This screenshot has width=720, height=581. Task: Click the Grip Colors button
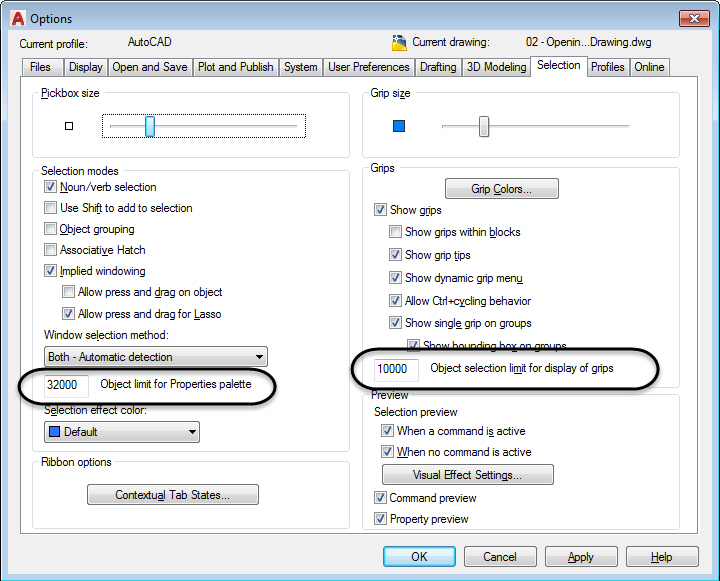click(x=502, y=189)
